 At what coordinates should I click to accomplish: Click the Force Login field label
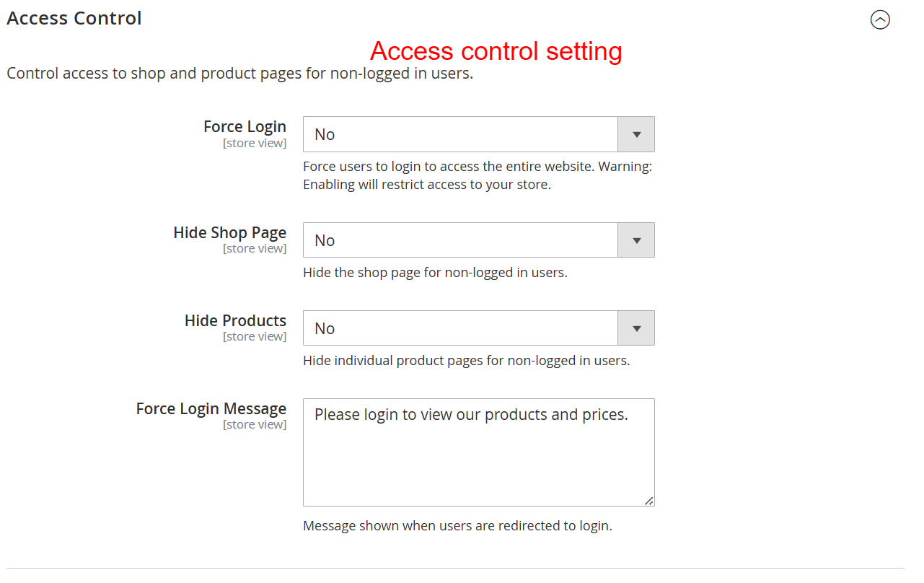tap(245, 126)
